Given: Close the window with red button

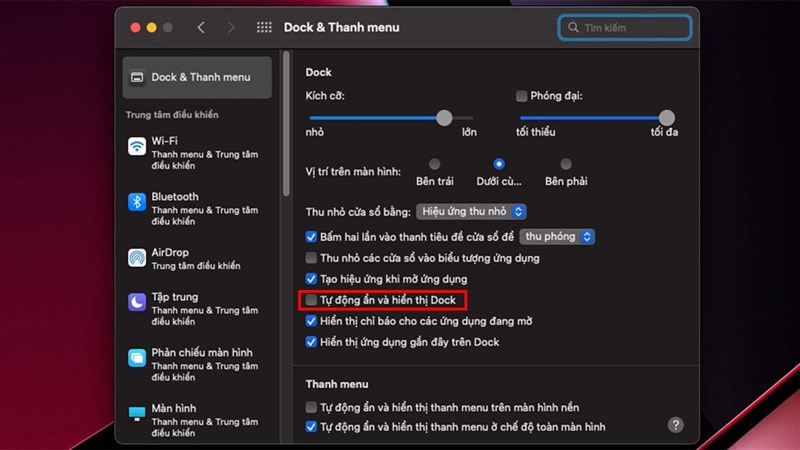Looking at the screenshot, I should click(x=135, y=28).
